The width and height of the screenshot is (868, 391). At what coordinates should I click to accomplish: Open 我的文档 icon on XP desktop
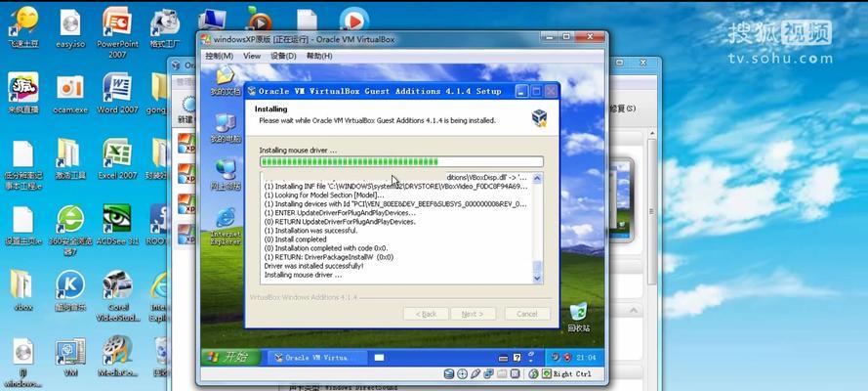click(225, 81)
